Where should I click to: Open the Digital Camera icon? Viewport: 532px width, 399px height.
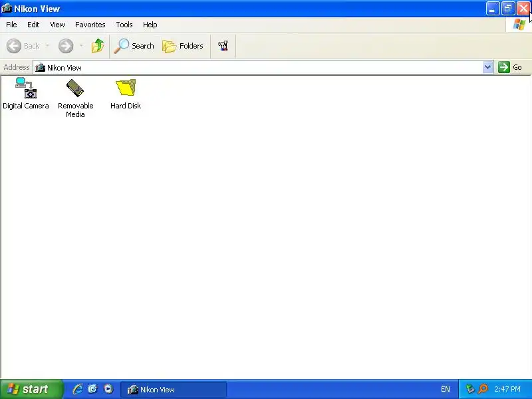pyautogui.click(x=26, y=93)
